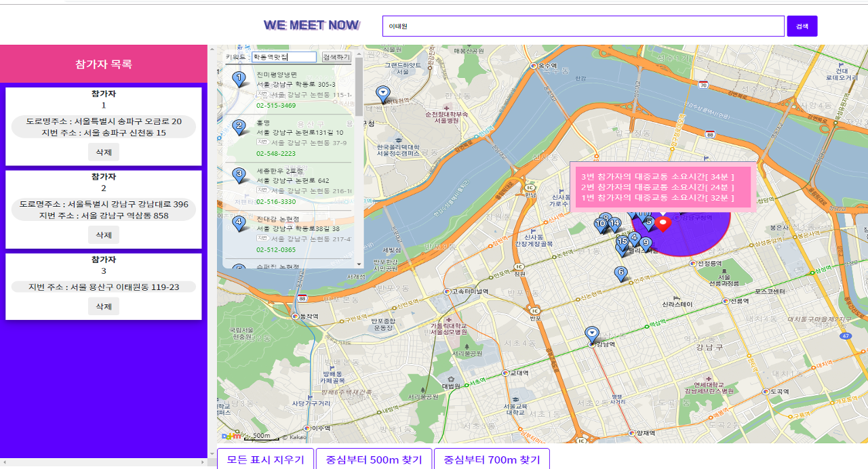
Task: Click map marker number 4 on the map
Action: (634, 239)
